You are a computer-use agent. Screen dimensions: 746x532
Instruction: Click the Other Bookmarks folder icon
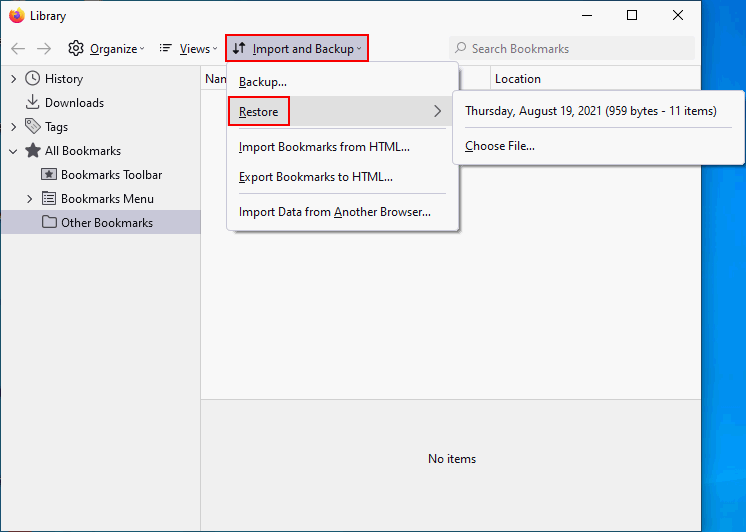[x=49, y=222]
